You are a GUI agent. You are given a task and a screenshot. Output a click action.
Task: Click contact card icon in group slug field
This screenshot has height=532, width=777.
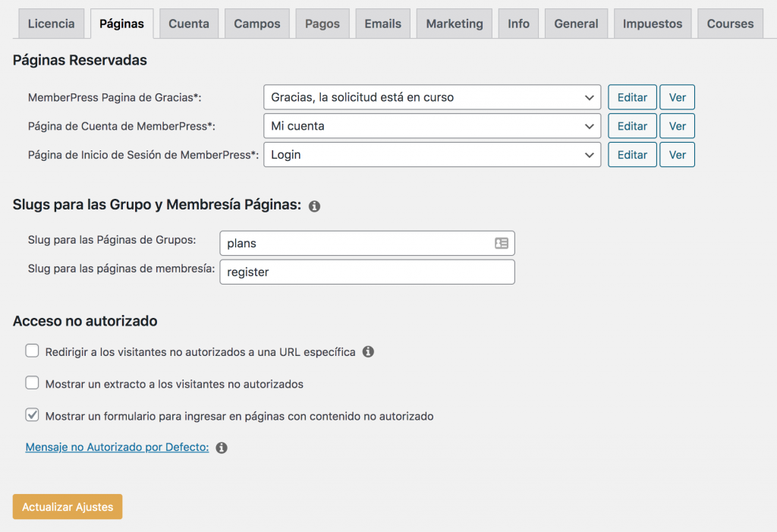click(502, 244)
